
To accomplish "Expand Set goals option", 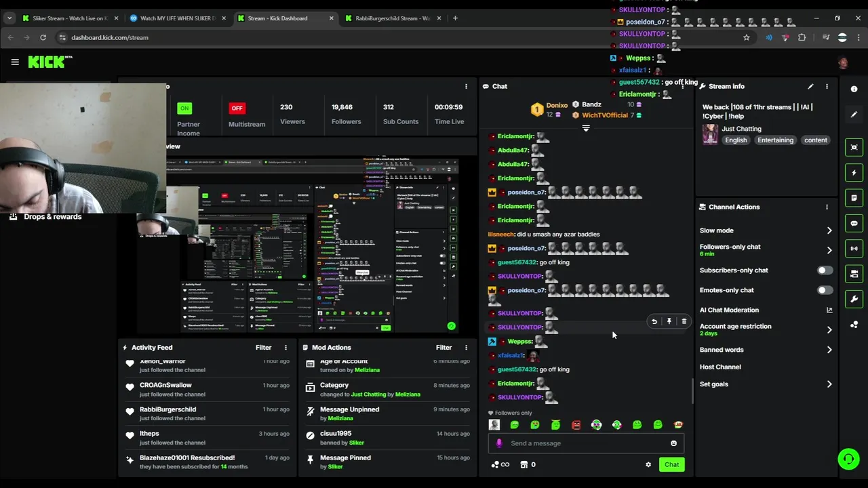I will (829, 384).
